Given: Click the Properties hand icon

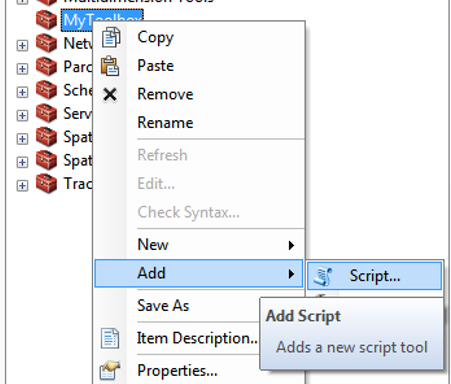Looking at the screenshot, I should pos(110,370).
